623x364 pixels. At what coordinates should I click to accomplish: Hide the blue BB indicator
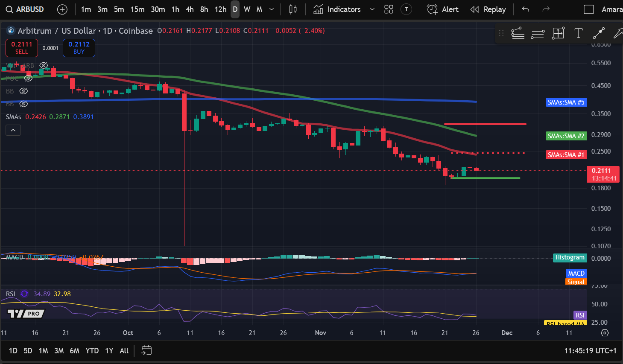click(23, 104)
